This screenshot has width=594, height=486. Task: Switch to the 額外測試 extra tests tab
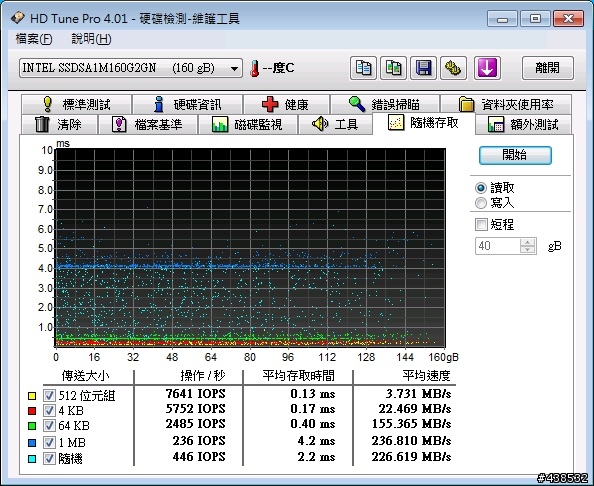pyautogui.click(x=524, y=124)
